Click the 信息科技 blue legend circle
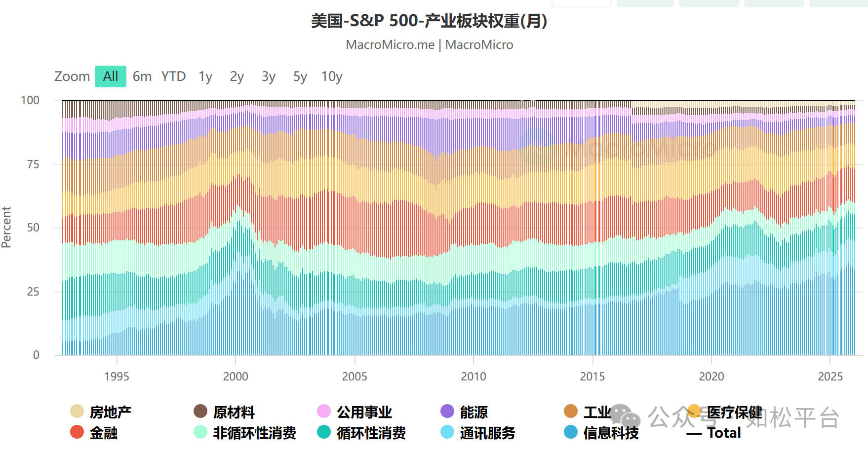 (571, 432)
